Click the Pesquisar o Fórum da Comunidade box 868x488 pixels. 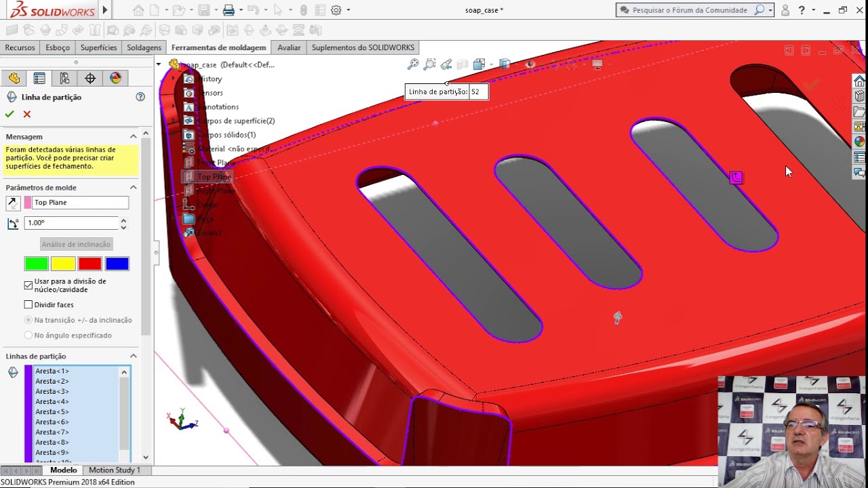click(x=688, y=10)
